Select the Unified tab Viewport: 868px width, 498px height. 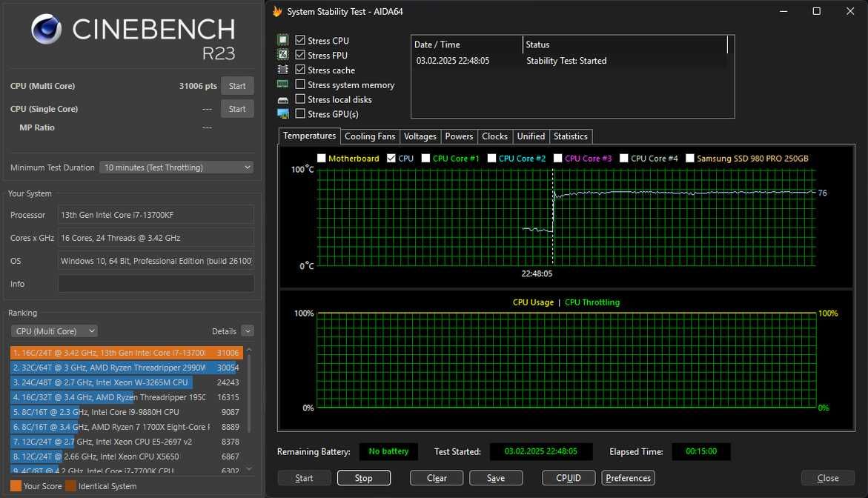coord(531,136)
